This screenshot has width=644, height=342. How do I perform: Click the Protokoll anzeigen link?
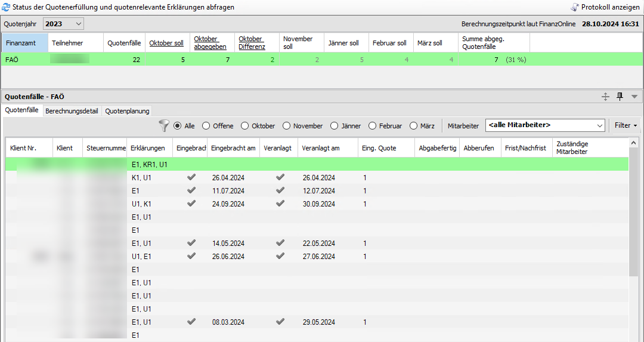(610, 7)
